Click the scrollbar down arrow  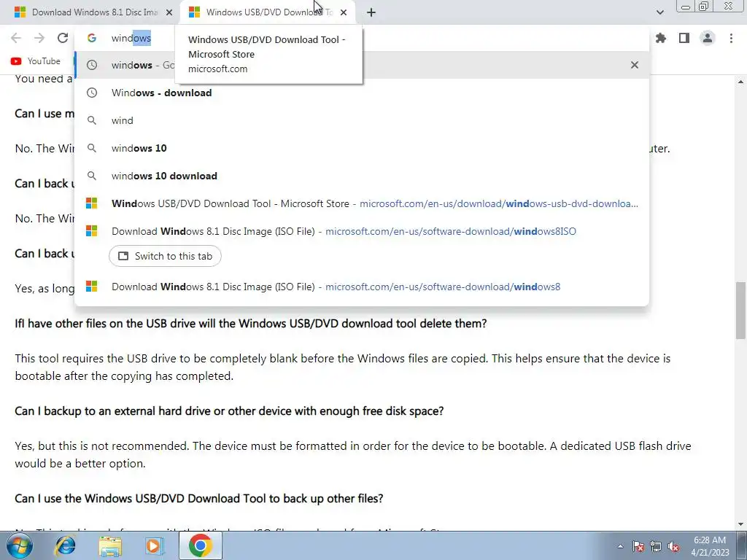click(740, 524)
